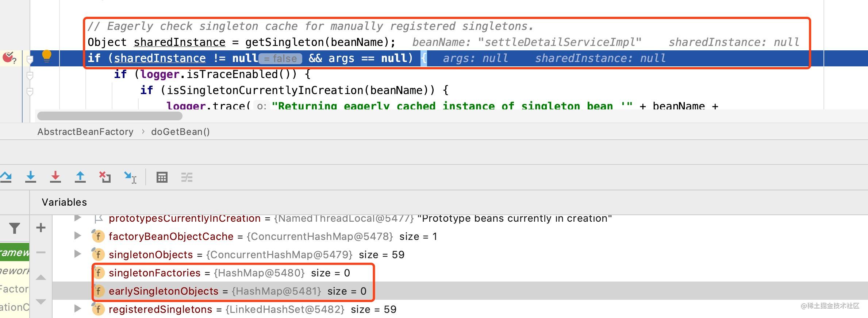This screenshot has height=318, width=868.
Task: Click the "Prototype beans currently in creation" value
Action: (514, 218)
